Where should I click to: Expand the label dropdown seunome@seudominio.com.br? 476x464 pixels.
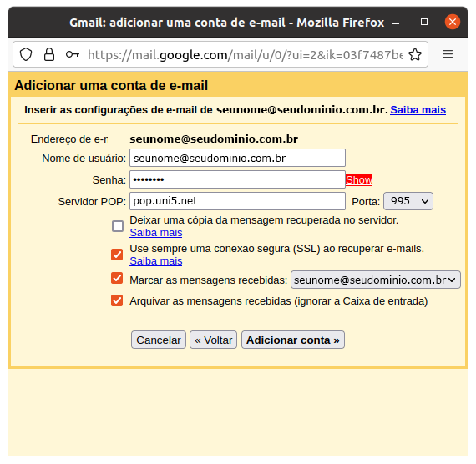tap(376, 280)
